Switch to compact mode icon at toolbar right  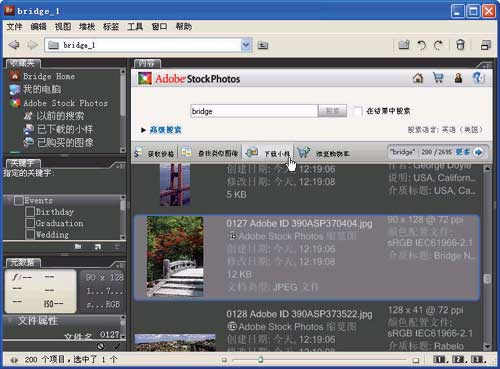[x=486, y=45]
